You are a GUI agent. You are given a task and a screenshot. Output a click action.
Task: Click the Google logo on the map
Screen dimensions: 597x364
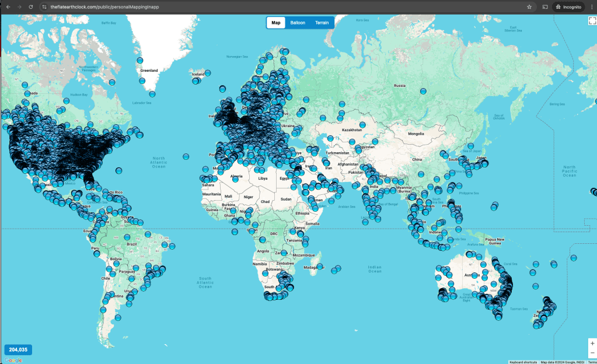pyautogui.click(x=13, y=360)
